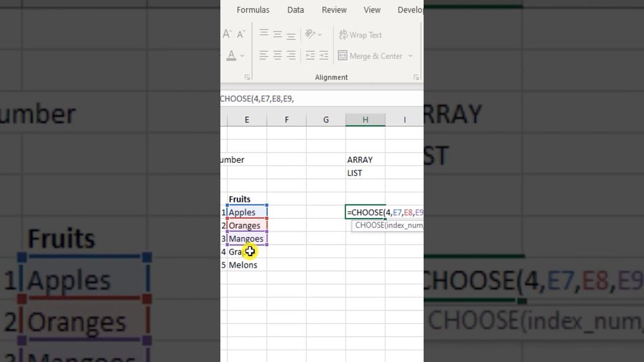Screen dimensions: 644x362
Task: Select the Oranges cell
Action: click(247, 225)
